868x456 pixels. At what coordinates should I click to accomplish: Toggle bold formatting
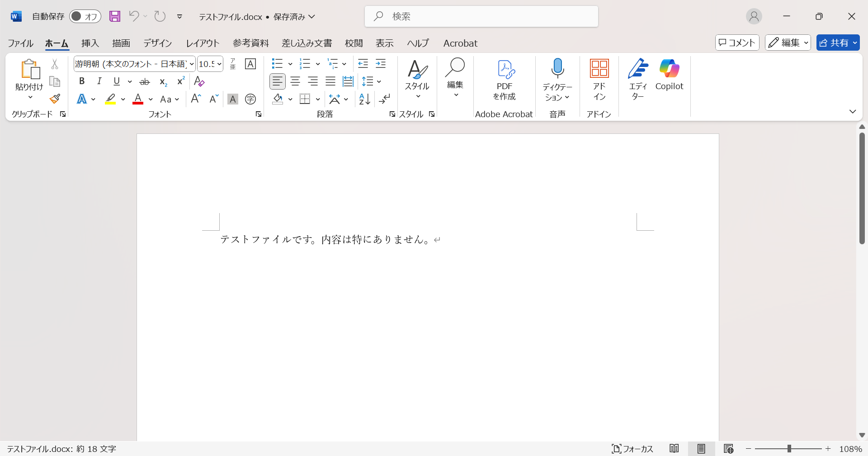pyautogui.click(x=82, y=81)
